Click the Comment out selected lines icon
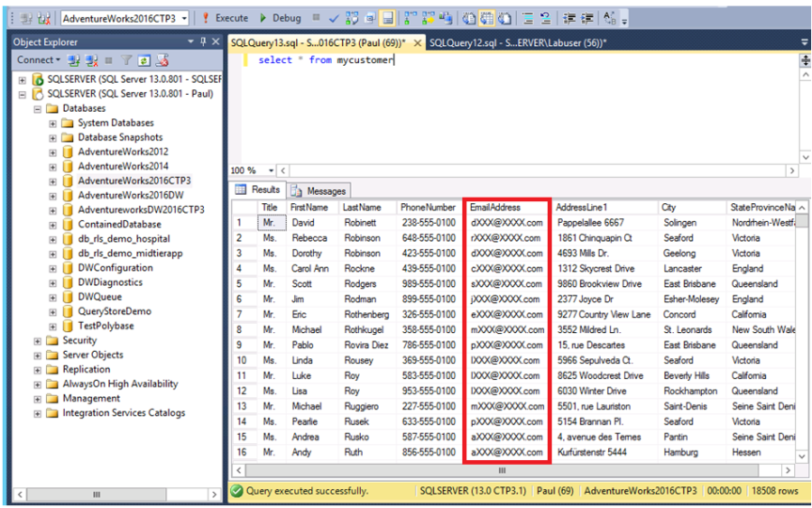The image size is (812, 508). click(527, 18)
